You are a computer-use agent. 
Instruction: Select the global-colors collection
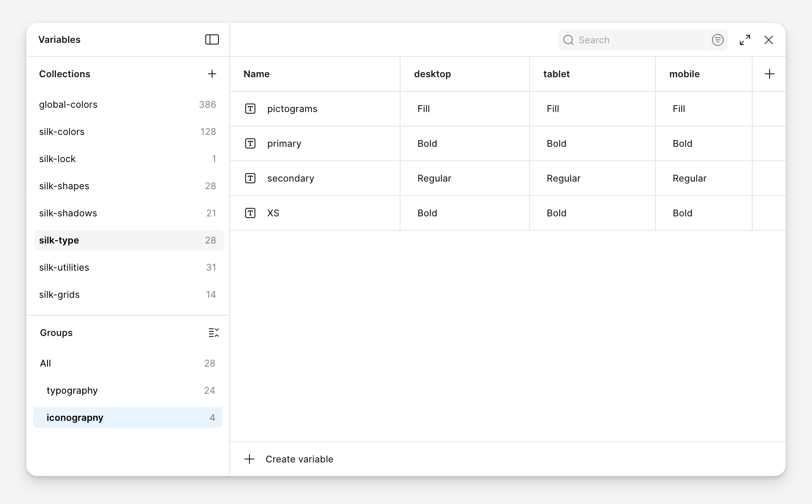tap(68, 104)
